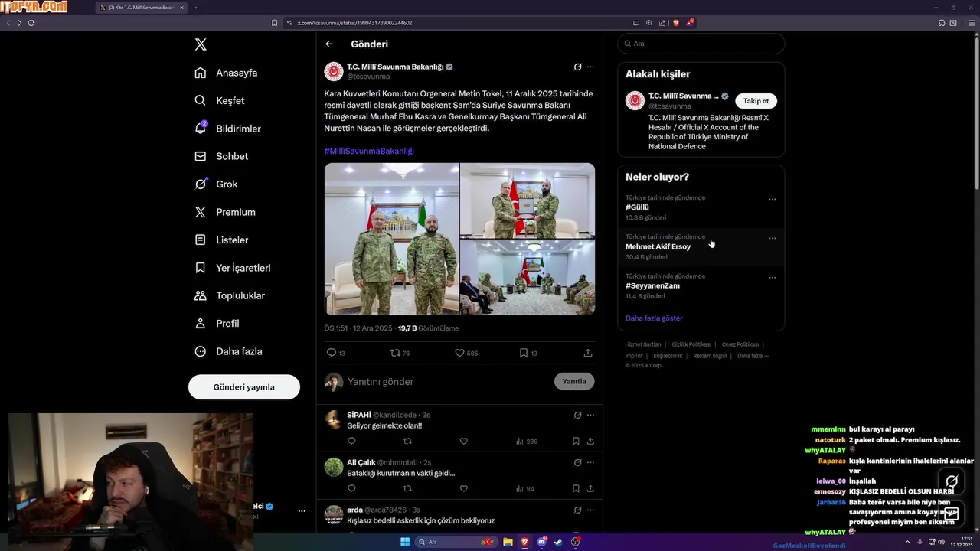Bookmark the main post
The height and width of the screenshot is (551, 980).
coord(528,353)
